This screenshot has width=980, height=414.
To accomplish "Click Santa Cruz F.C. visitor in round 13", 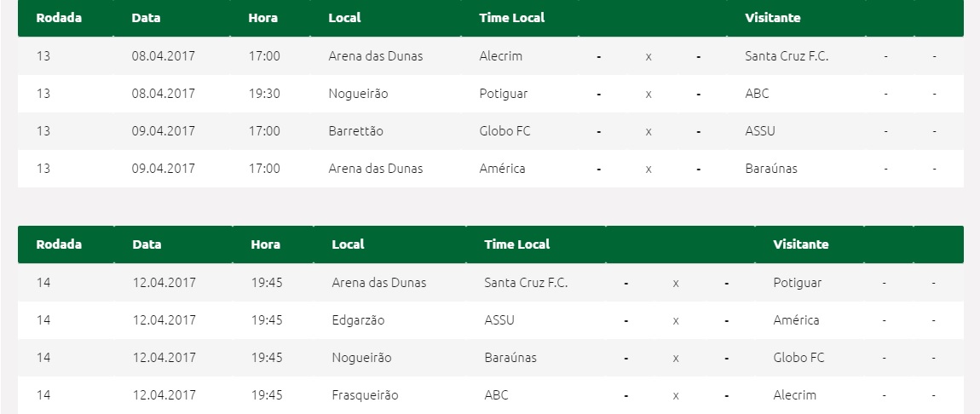I will point(787,56).
